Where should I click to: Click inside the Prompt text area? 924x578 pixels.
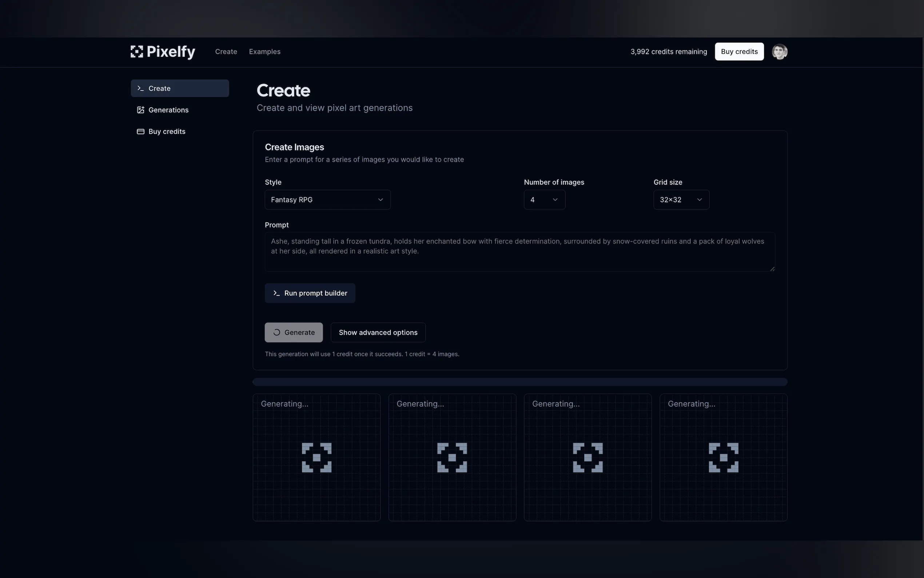pyautogui.click(x=519, y=252)
